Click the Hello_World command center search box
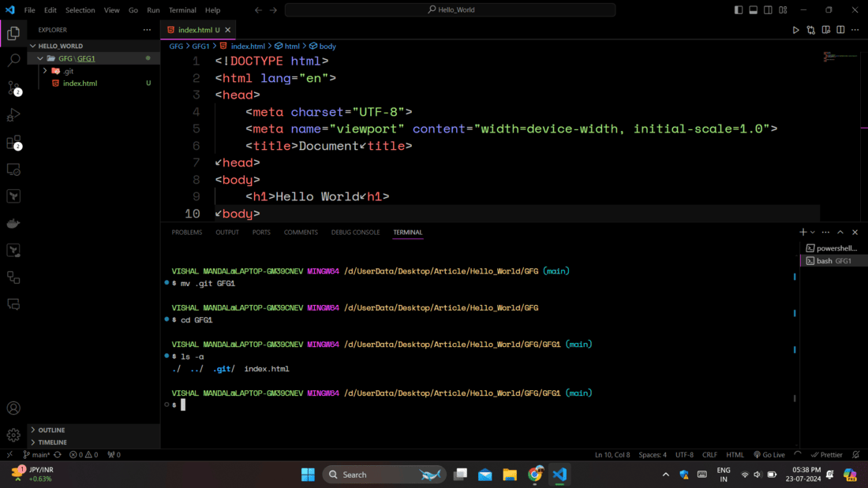This screenshot has height=488, width=868. [x=451, y=10]
